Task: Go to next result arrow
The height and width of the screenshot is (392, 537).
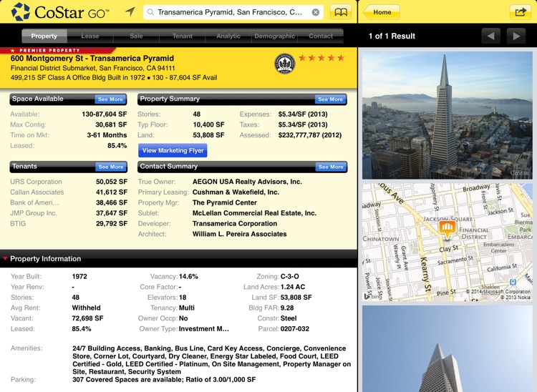Action: pyautogui.click(x=516, y=36)
